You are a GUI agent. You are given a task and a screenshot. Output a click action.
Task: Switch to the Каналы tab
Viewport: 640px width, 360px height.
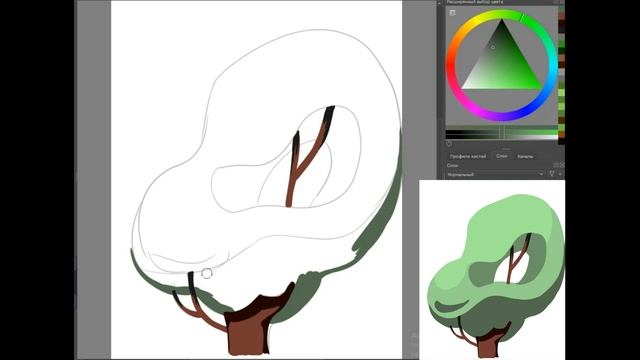525,156
